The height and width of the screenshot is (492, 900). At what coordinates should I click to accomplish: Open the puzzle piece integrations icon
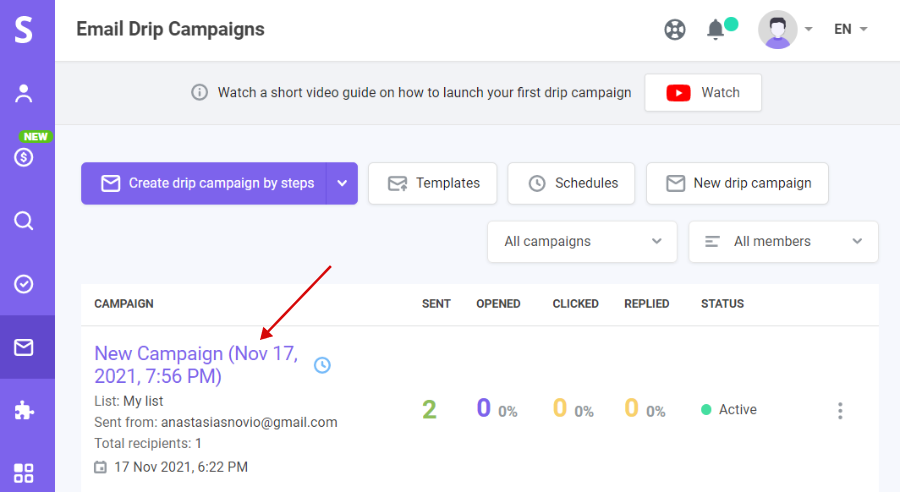click(24, 410)
